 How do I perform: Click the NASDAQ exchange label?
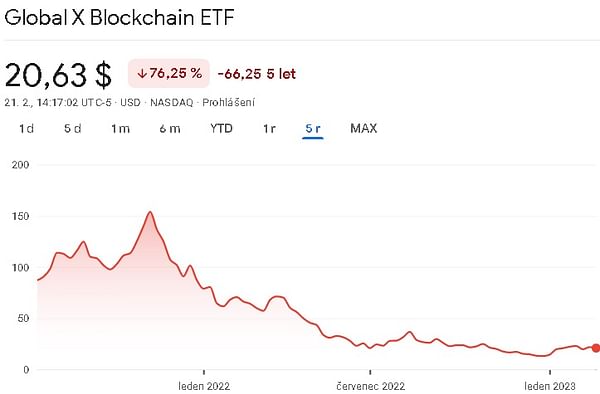[171, 103]
